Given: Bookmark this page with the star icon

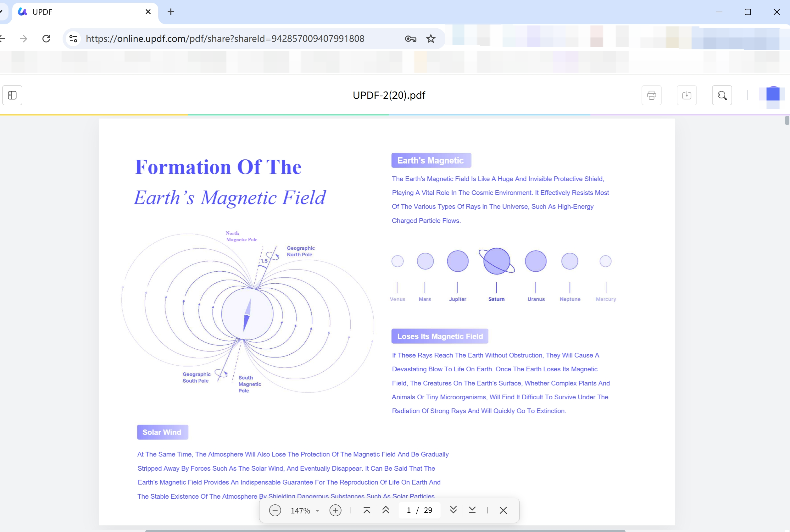Looking at the screenshot, I should (x=431, y=39).
